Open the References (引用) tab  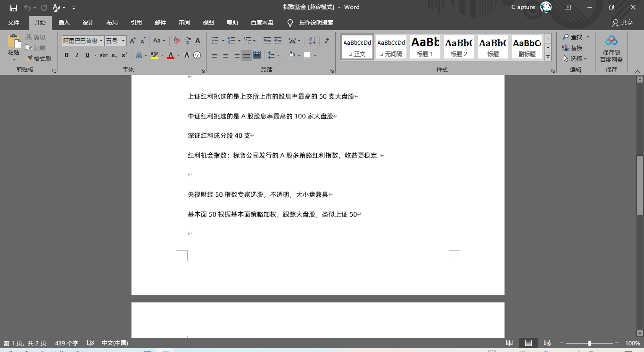pos(136,23)
